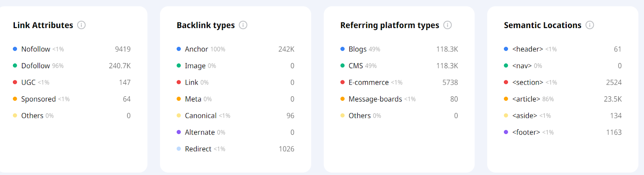Select the Anchor backlink type
The width and height of the screenshot is (644, 175).
pyautogui.click(x=196, y=49)
